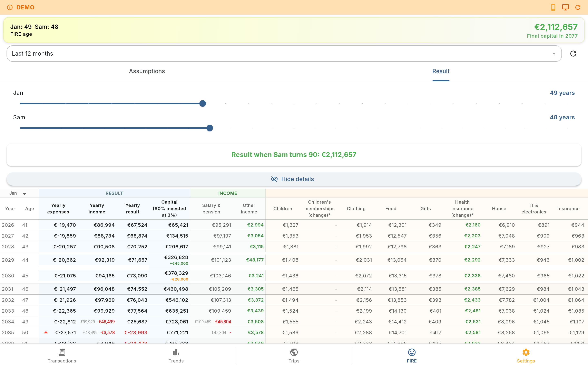Viewport: 588px width, 368px height.
Task: Click Health insurance (change)* column header
Action: click(462, 209)
